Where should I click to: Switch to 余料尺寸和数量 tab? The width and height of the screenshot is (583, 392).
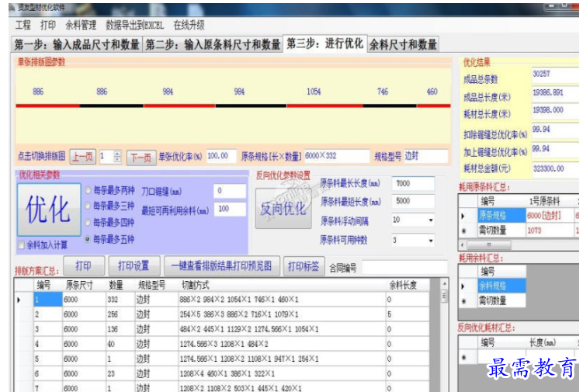pos(403,44)
